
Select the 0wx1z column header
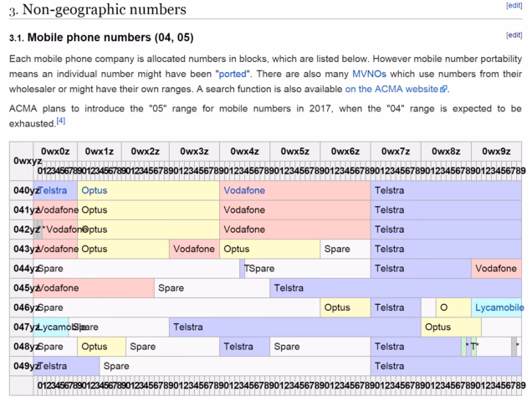click(100, 152)
